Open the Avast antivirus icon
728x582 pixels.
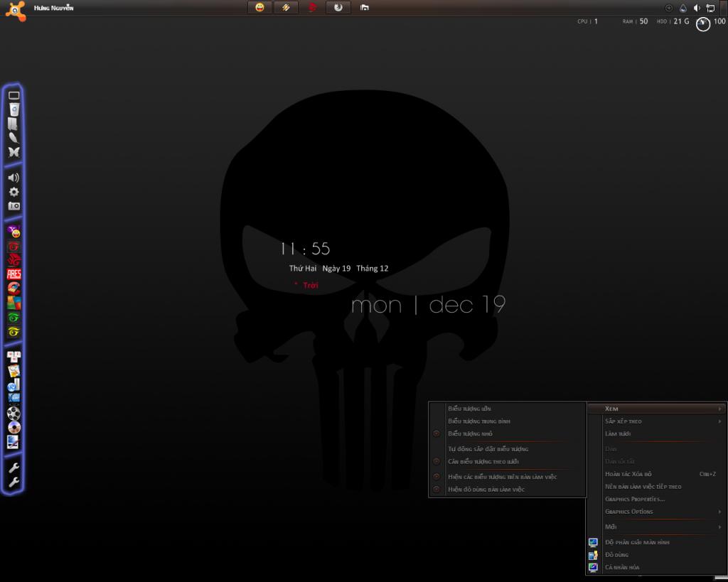click(x=16, y=10)
